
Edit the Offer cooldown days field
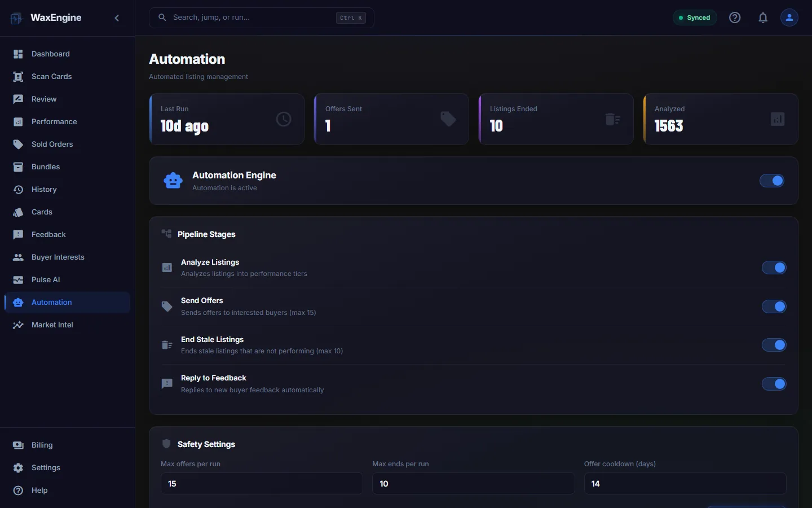point(685,484)
